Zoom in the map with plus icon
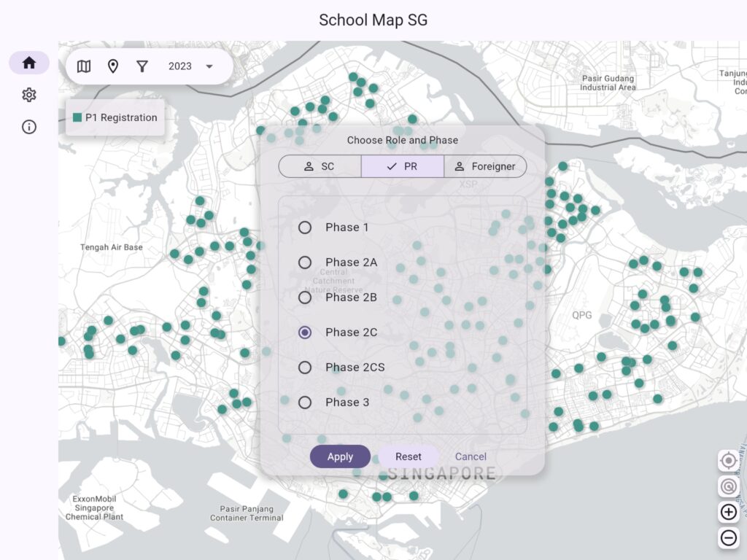Image resolution: width=747 pixels, height=560 pixels. (x=729, y=513)
